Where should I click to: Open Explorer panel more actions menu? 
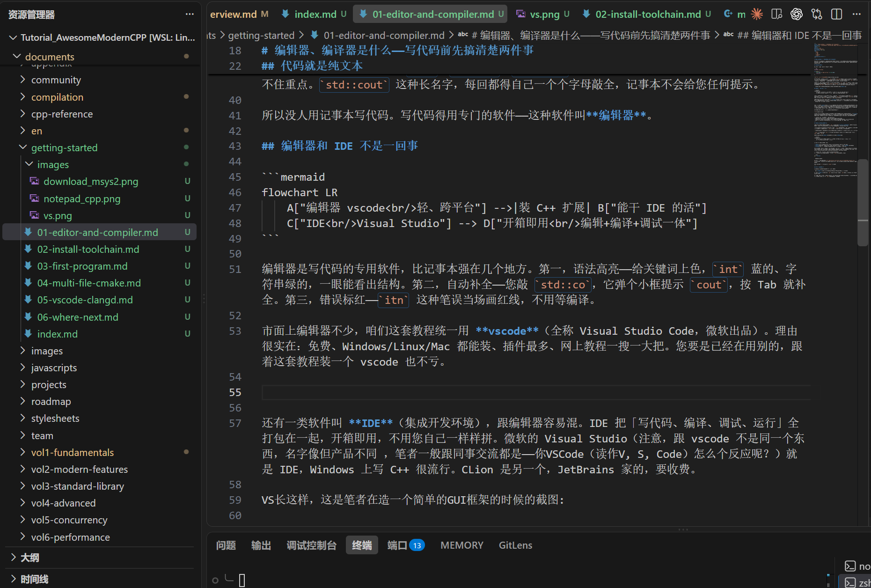click(x=190, y=14)
